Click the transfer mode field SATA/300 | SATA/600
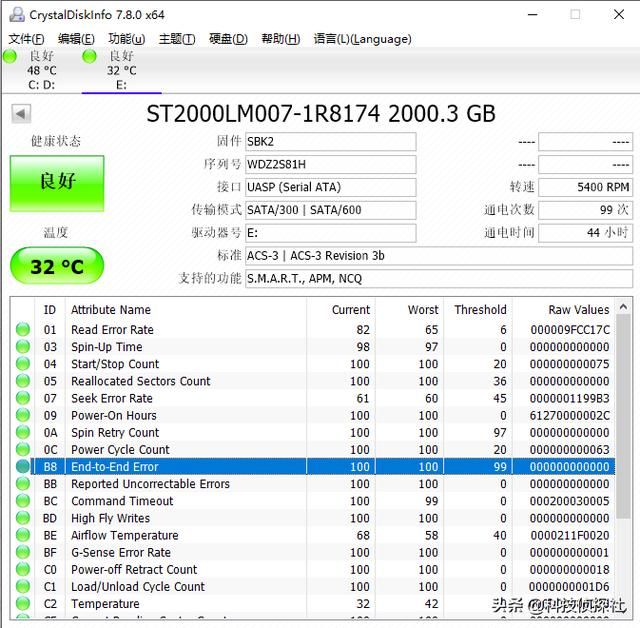Screen dimensions: 640x628 pos(331,210)
